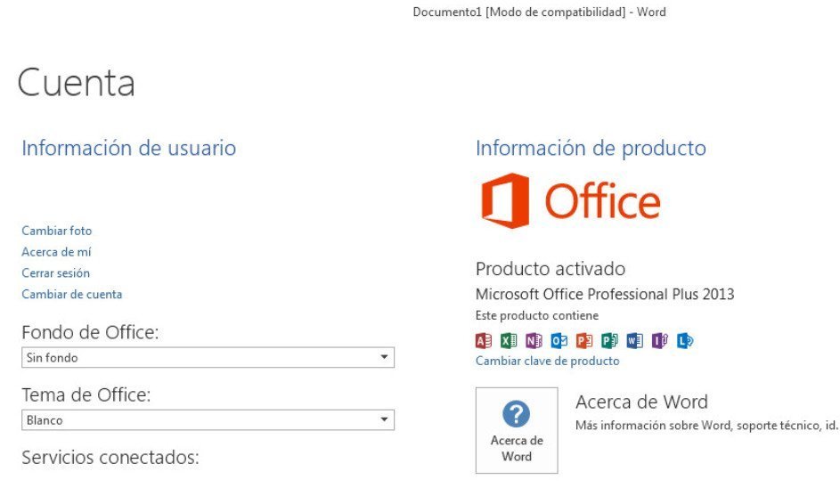Screen dimensions: 840x504
Task: Click the orange Office logo
Action: coord(570,201)
